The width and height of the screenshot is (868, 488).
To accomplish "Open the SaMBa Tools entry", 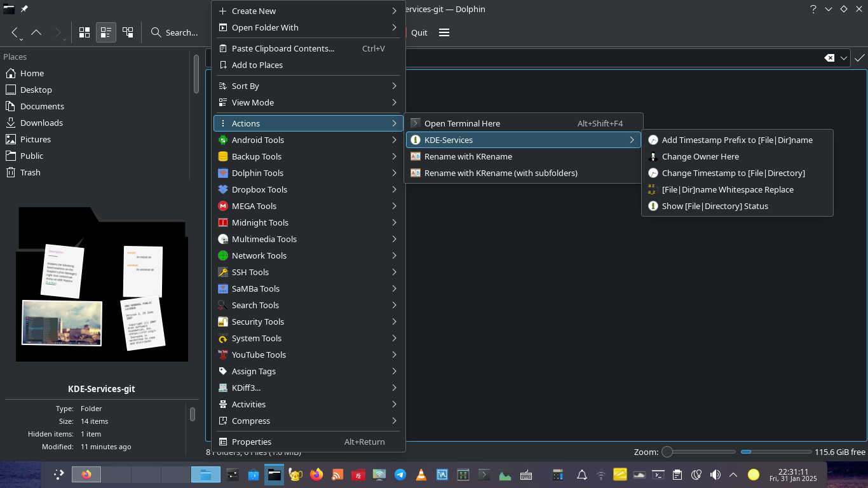I will coord(308,288).
